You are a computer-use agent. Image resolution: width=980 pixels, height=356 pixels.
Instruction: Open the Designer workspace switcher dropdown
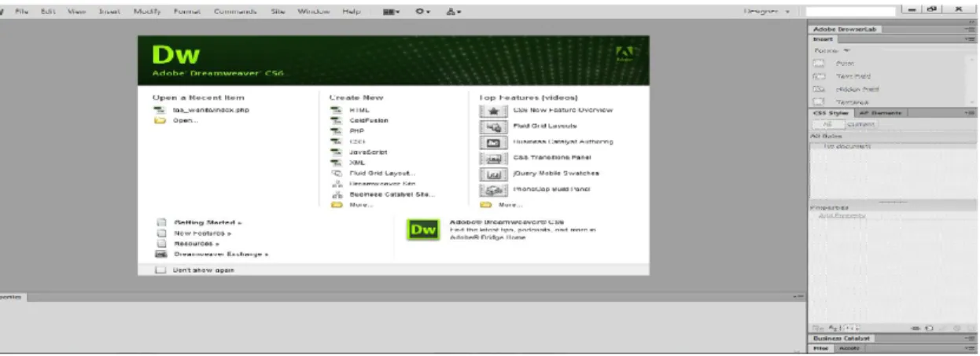(x=767, y=11)
